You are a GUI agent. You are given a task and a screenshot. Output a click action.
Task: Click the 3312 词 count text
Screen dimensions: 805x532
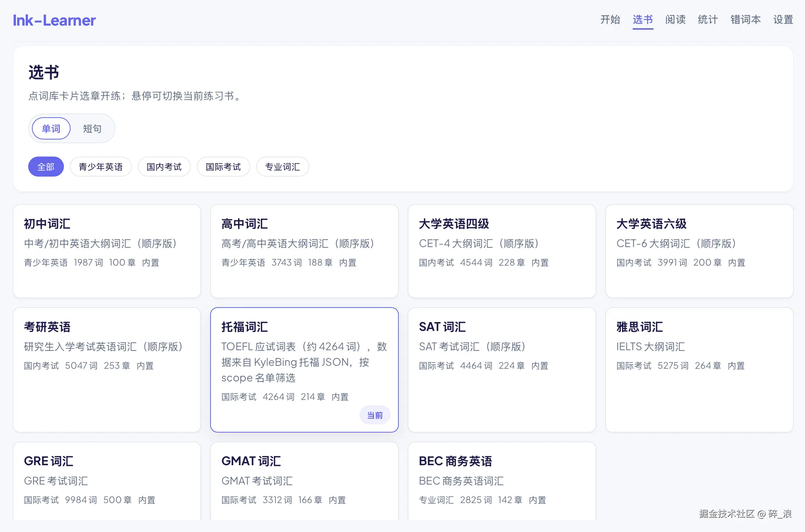point(277,500)
